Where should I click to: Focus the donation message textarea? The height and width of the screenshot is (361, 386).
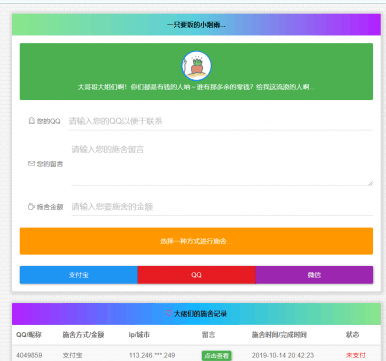(222, 163)
